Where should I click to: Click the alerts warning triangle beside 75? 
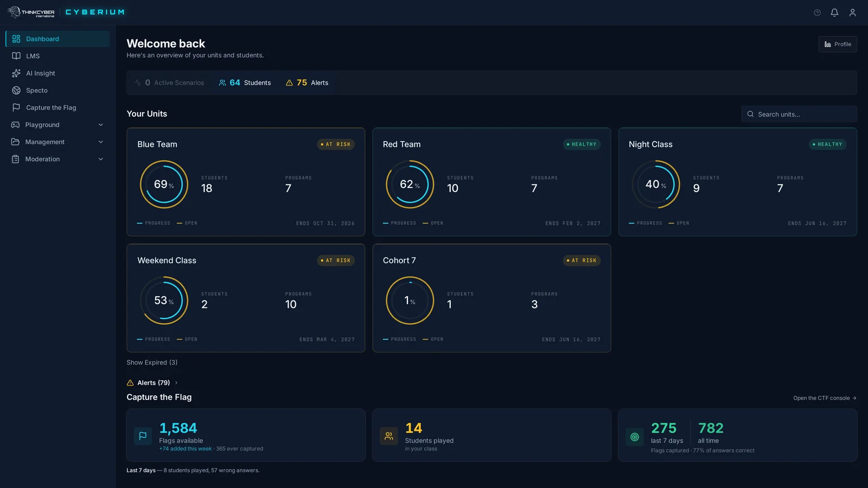tap(289, 83)
